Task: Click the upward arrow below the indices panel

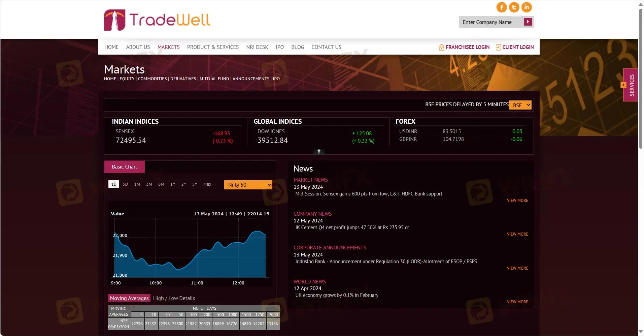Action: (318, 151)
